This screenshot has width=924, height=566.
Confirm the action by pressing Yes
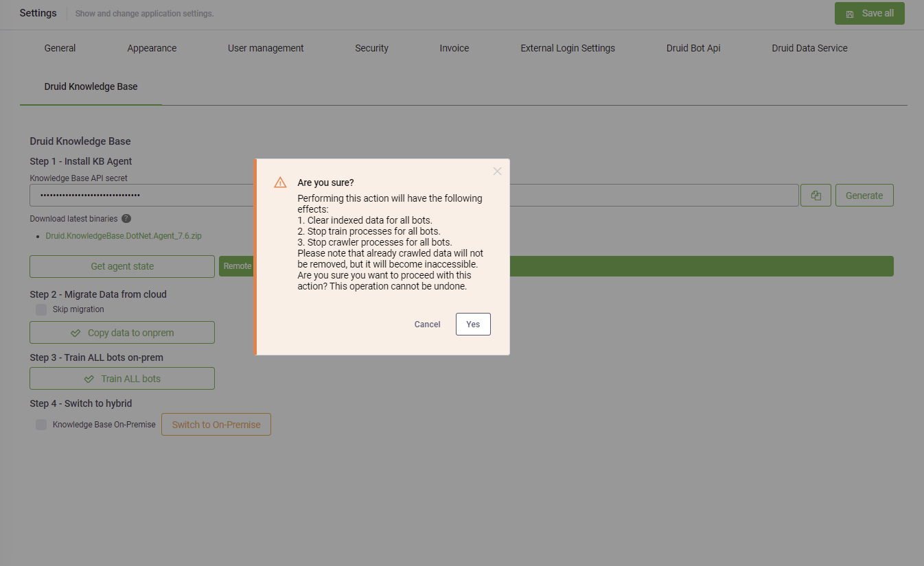473,325
